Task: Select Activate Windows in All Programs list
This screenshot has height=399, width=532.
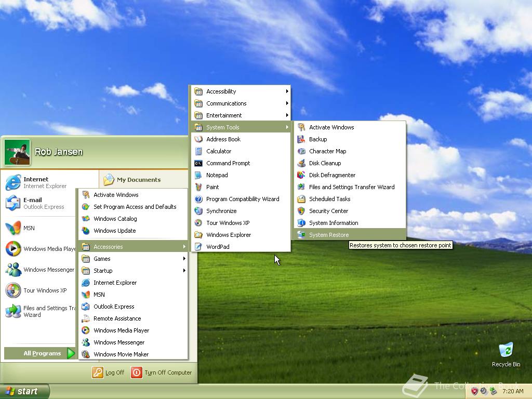Action: tap(133, 195)
